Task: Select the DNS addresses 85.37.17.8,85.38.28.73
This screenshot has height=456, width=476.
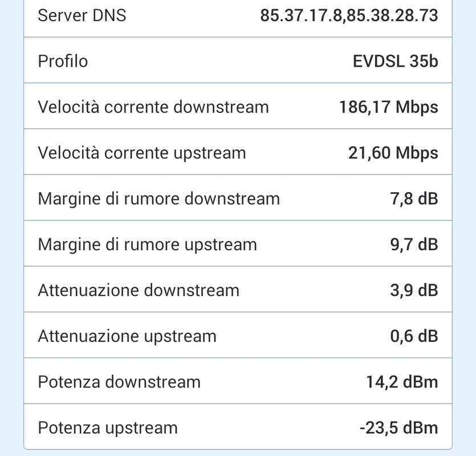Action: coord(349,15)
